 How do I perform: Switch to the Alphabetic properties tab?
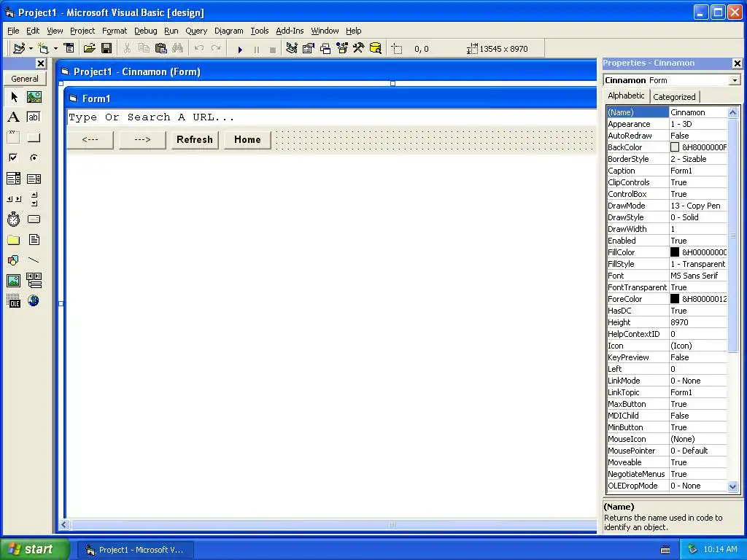tap(626, 96)
